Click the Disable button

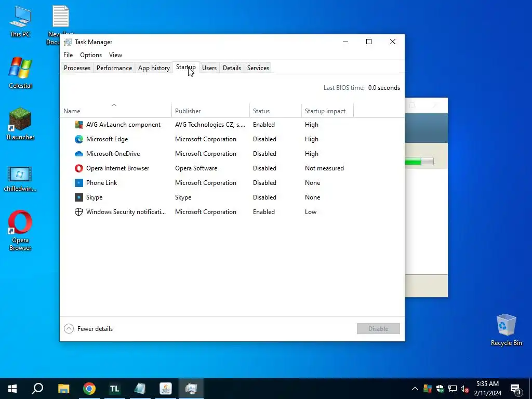[378, 328]
